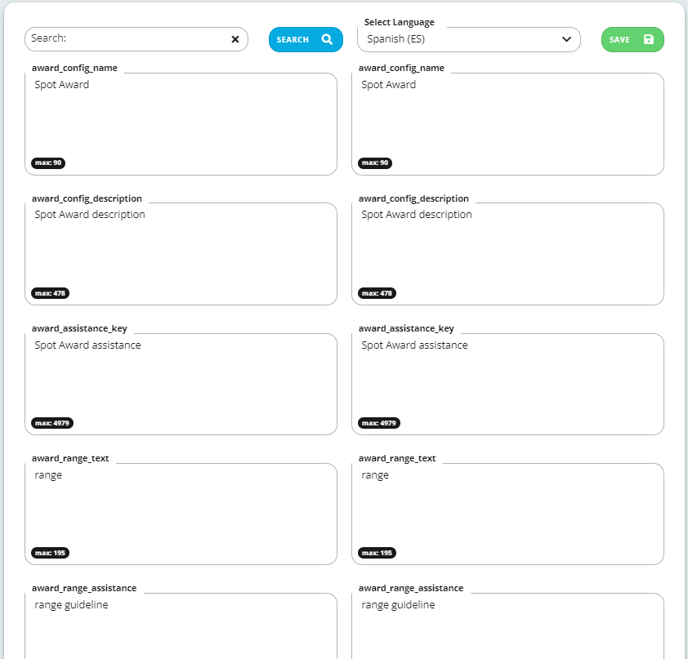Edit right award_config_name Spanish text area
Image resolution: width=688 pixels, height=659 pixels.
tap(508, 124)
